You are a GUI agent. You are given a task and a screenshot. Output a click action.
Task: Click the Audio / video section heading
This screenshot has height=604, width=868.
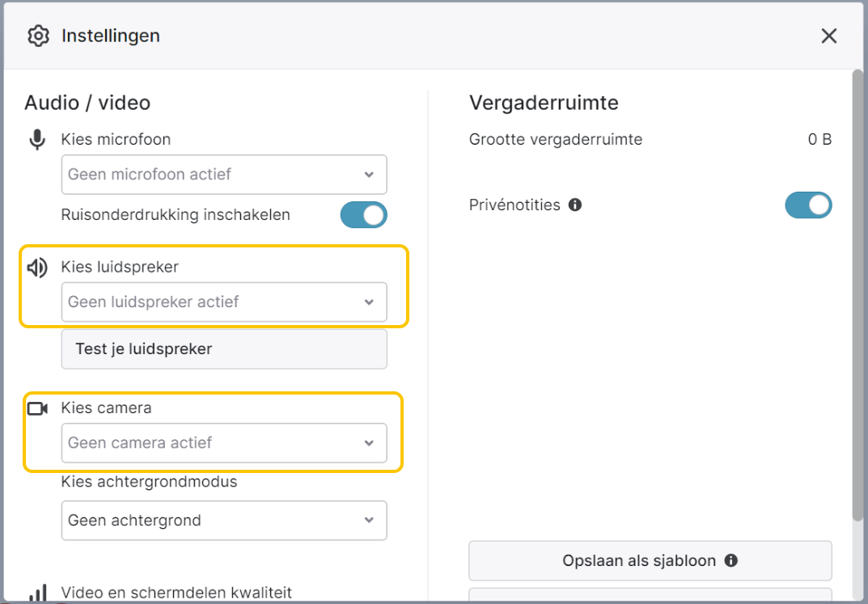coord(87,103)
